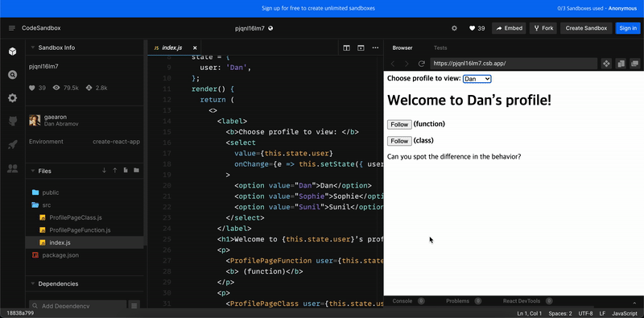Click the move preview window icon
This screenshot has width=644, height=318.
(606, 64)
